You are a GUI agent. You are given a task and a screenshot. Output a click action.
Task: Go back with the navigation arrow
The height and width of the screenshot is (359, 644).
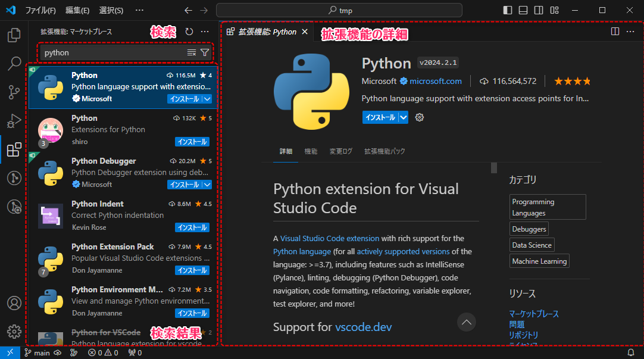[x=188, y=10]
